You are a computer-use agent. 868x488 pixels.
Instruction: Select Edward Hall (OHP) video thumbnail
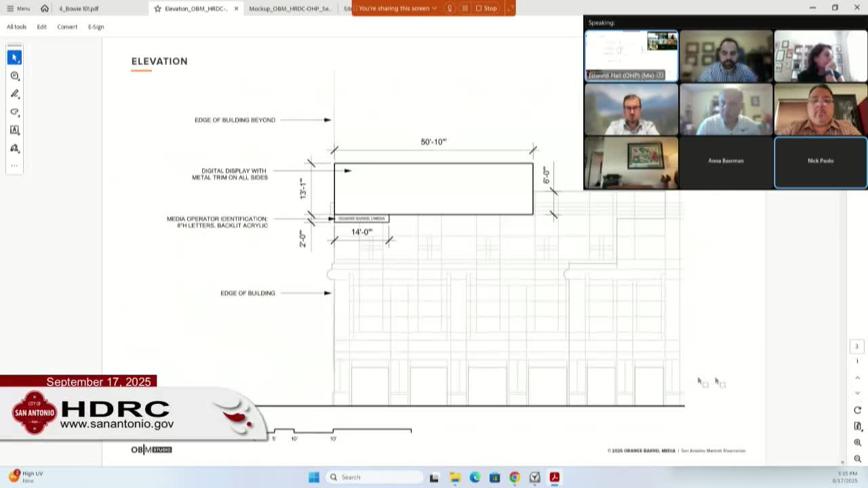[631, 56]
